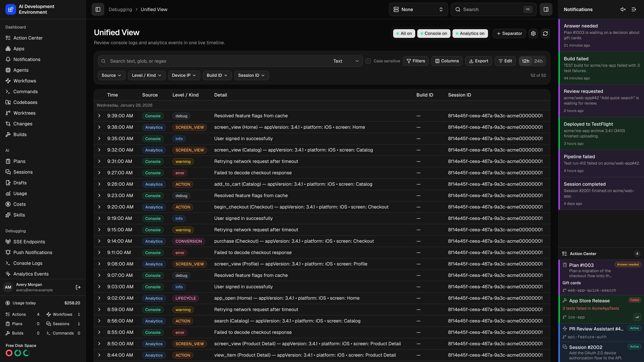644x362 pixels.
Task: Click the Columns button
Action: coord(447,61)
